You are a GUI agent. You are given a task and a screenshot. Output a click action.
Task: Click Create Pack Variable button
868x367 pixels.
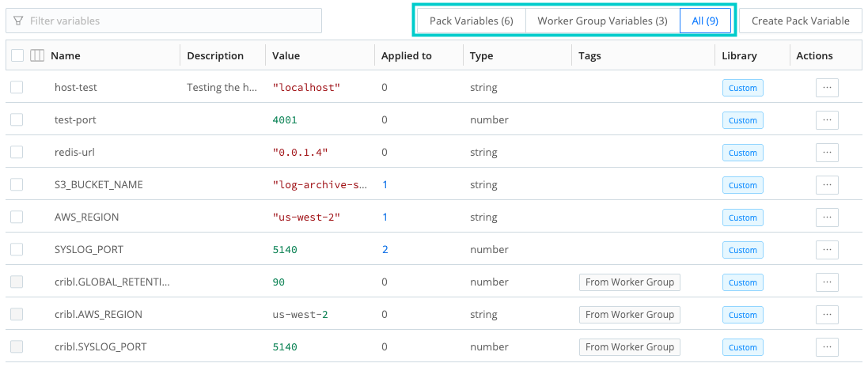coord(800,21)
